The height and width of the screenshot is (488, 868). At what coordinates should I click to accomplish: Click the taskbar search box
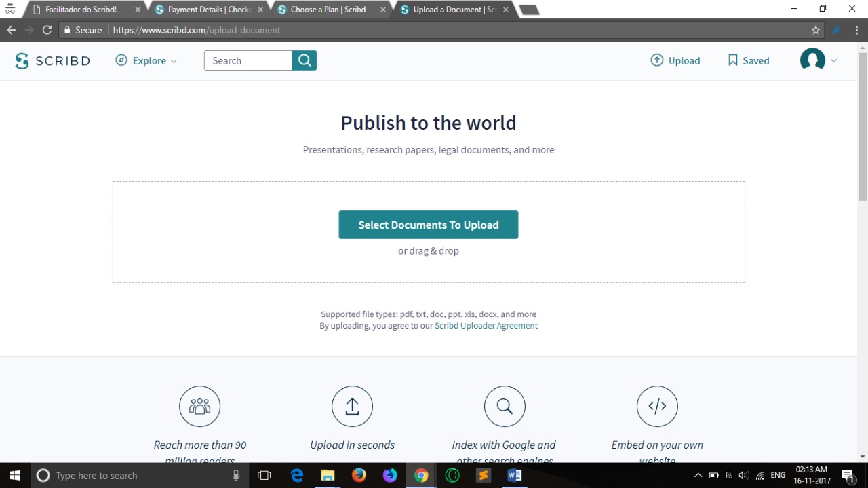click(x=139, y=475)
